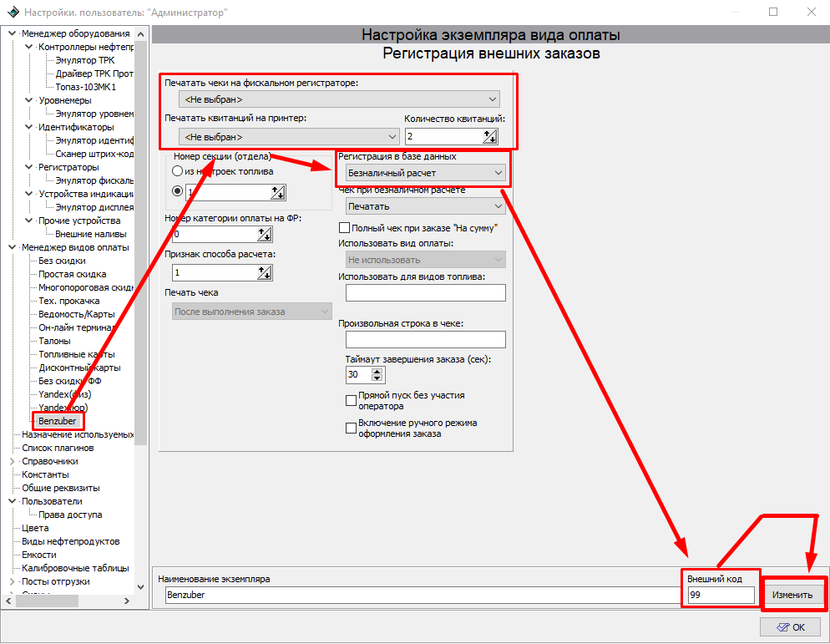
Task: Click section number spinner icon
Action: [x=278, y=192]
